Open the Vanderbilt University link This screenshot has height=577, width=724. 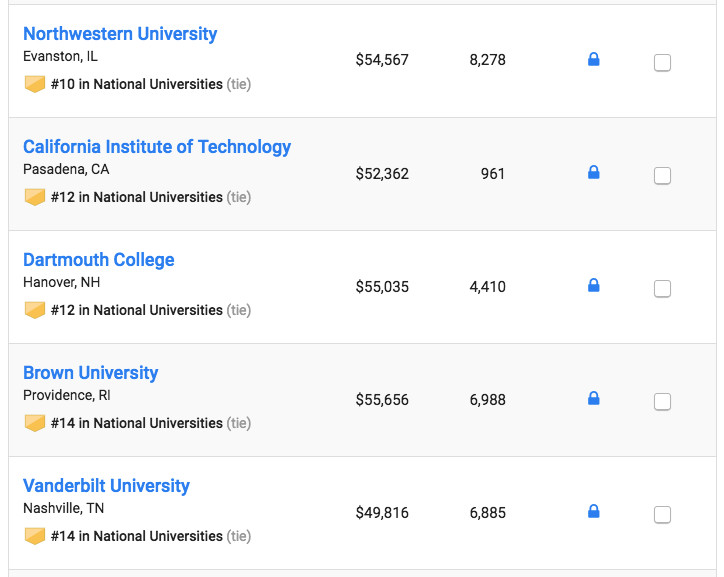coord(106,486)
